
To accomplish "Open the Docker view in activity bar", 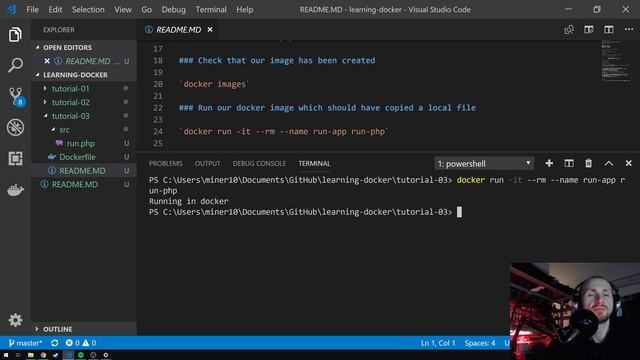I will (x=15, y=190).
